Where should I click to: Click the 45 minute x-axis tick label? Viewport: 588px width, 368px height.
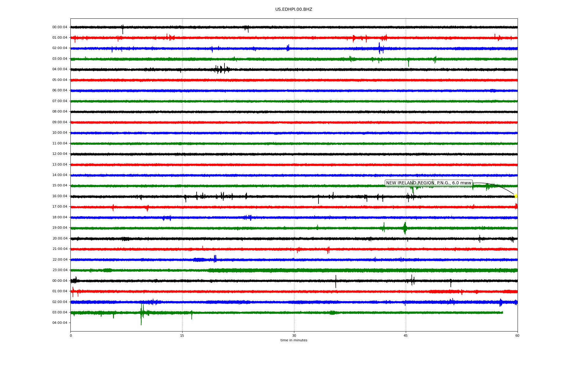point(406,335)
